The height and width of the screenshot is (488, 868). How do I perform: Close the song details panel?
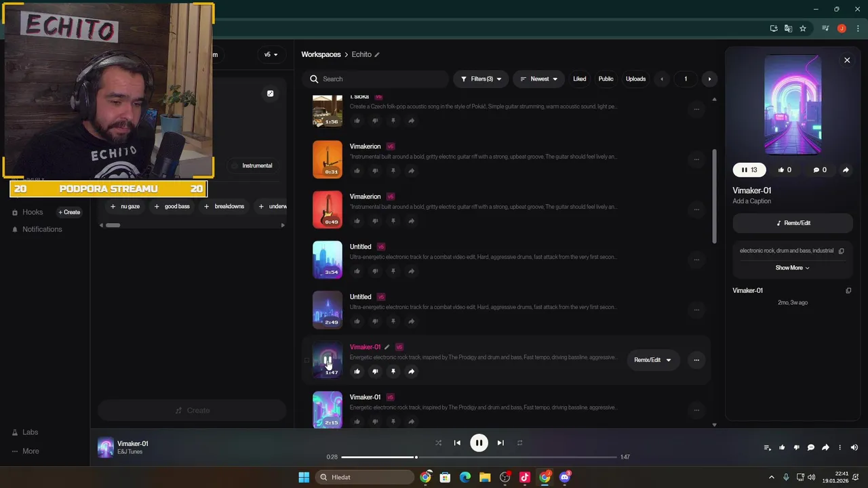tap(847, 60)
